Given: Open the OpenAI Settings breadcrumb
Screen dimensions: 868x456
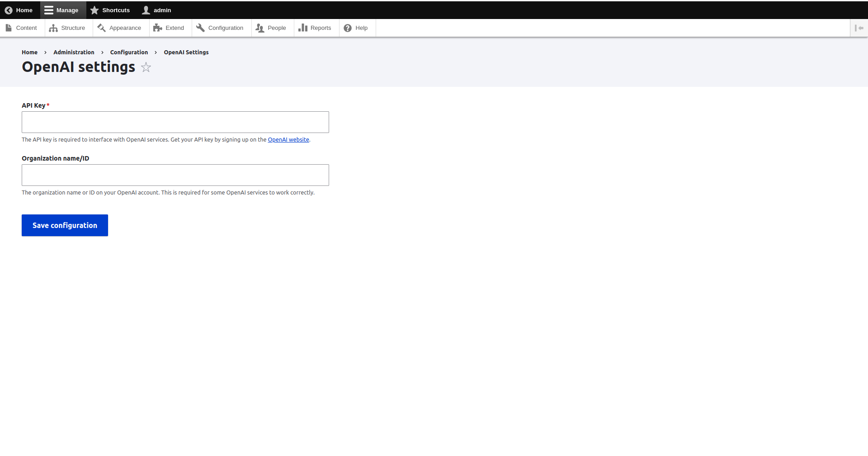Looking at the screenshot, I should (186, 52).
